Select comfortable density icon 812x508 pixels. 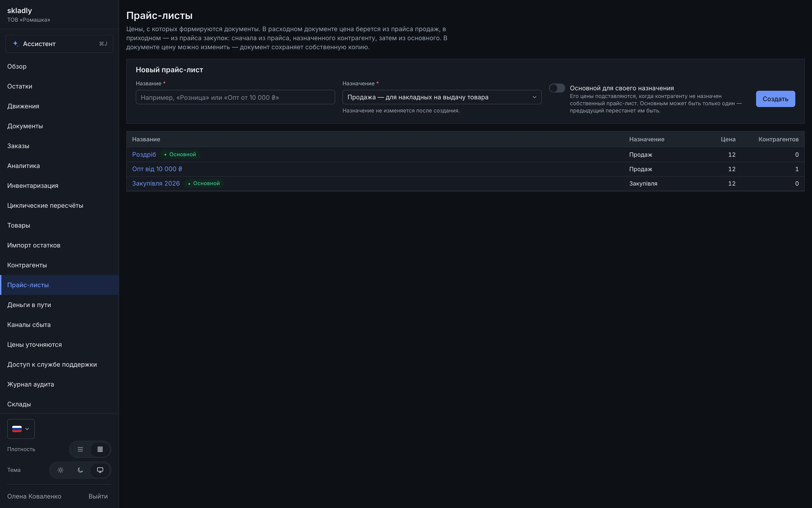click(x=80, y=449)
